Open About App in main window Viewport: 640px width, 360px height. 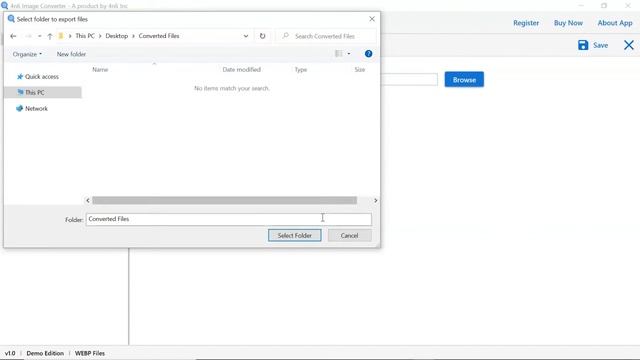coord(615,23)
